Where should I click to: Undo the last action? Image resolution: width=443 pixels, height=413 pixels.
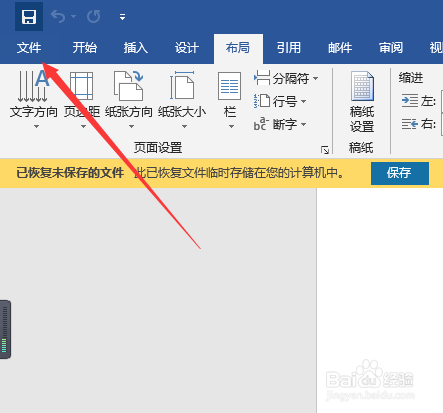click(58, 16)
